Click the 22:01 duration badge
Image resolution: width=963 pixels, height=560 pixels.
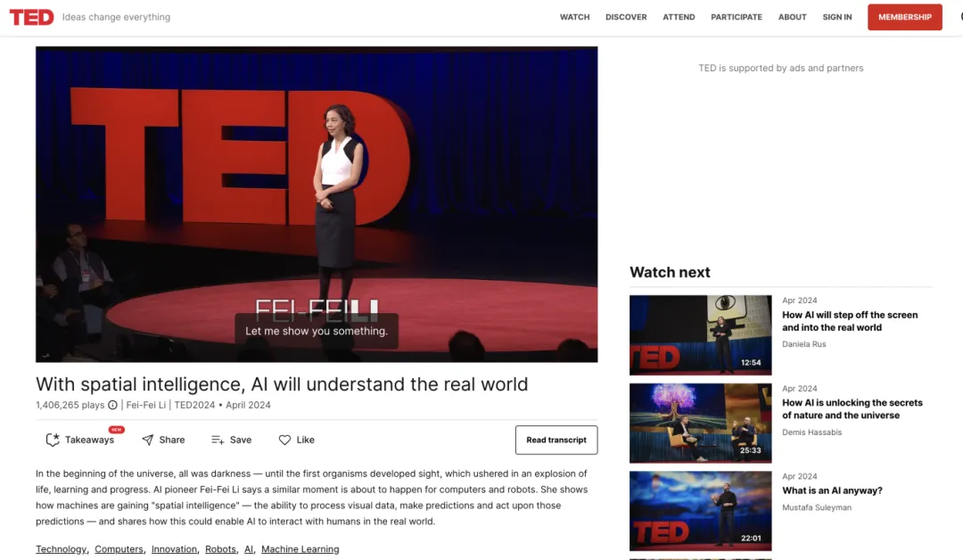[x=751, y=539]
